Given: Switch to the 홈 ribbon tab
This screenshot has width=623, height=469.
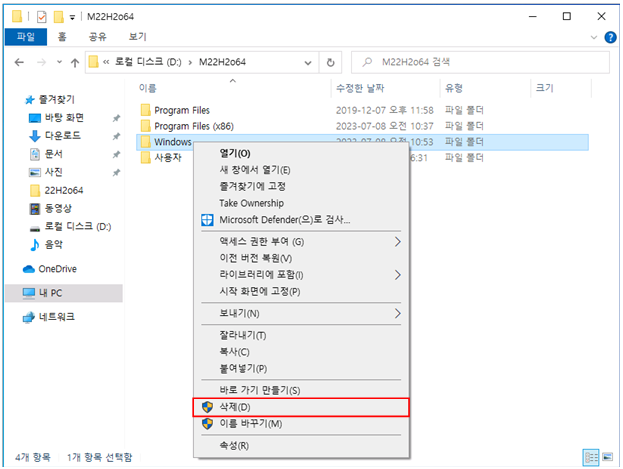Looking at the screenshot, I should coord(62,37).
